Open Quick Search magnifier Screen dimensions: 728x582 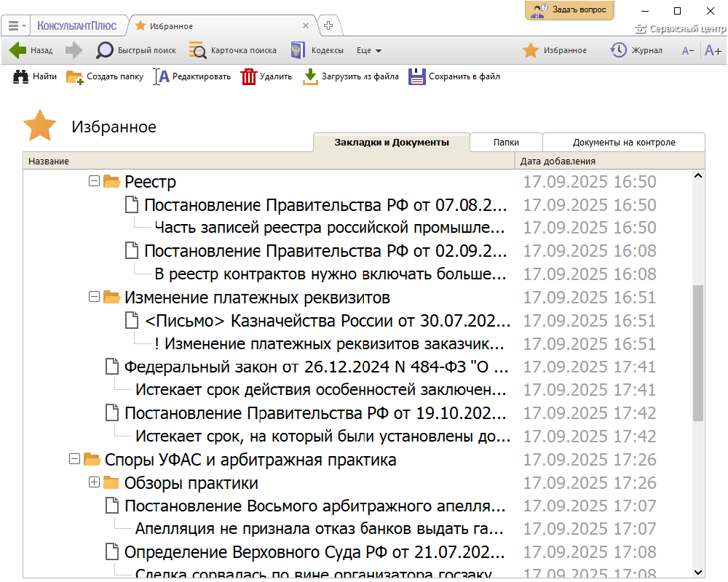click(105, 50)
